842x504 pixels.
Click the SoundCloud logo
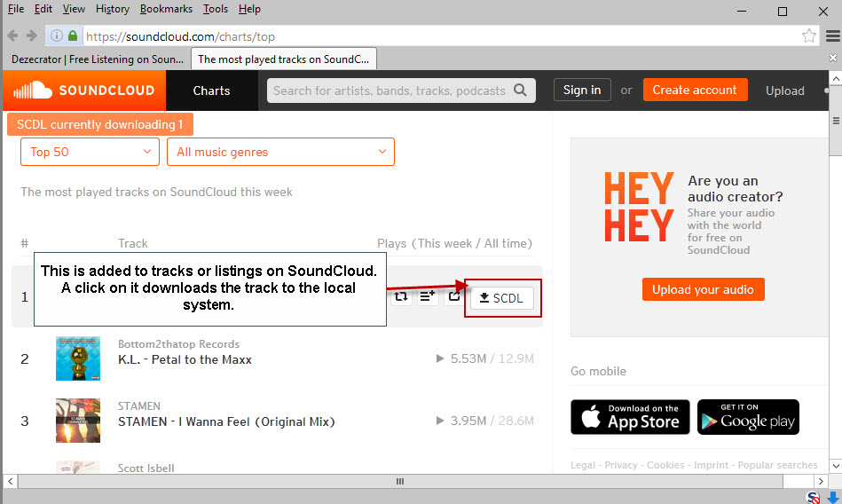pos(84,91)
